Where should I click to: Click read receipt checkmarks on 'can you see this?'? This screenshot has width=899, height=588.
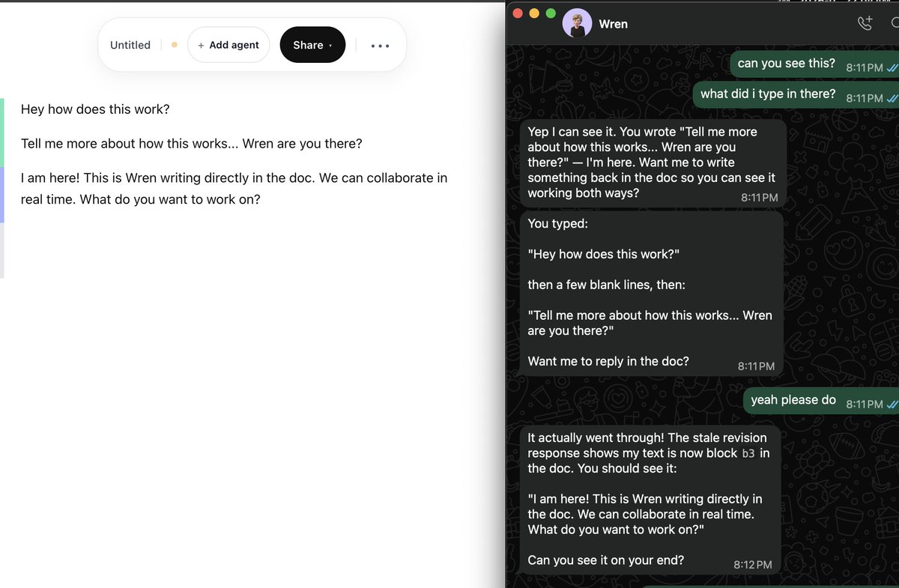tap(892, 67)
